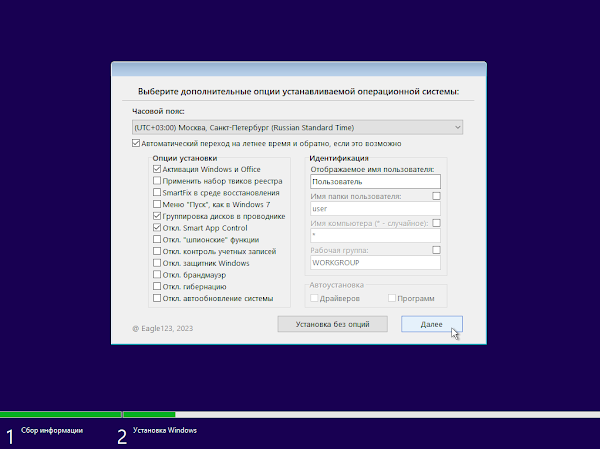The image size is (600, 449).
Task: Toggle Группировка дисков в проводнике
Action: coord(157,216)
